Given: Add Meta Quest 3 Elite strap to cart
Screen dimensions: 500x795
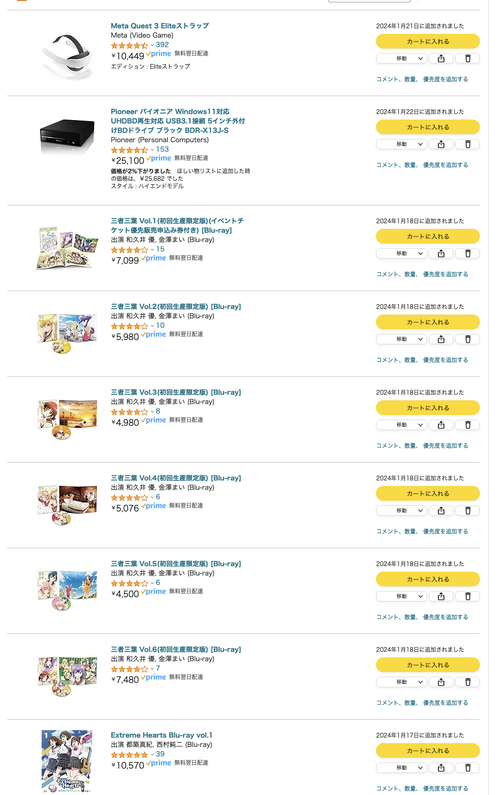Looking at the screenshot, I should click(428, 42).
